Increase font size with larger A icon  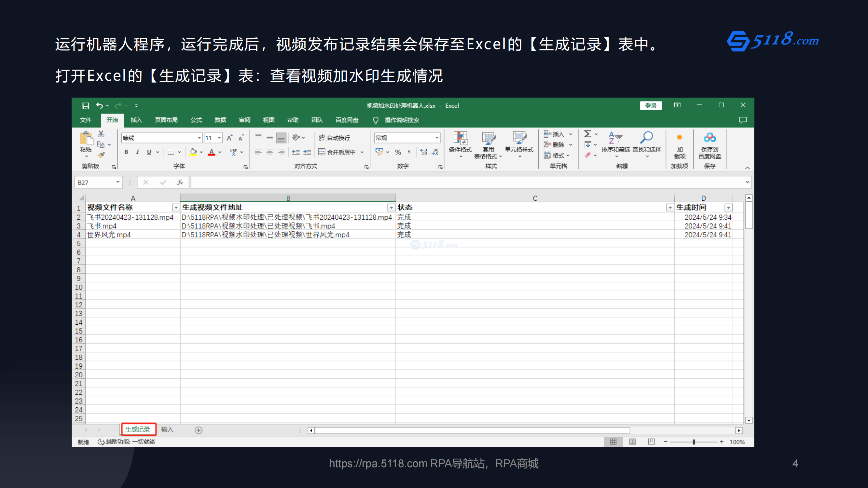click(x=229, y=138)
